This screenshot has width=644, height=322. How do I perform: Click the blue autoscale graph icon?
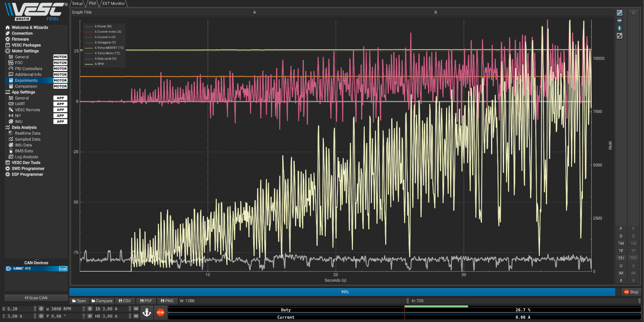pyautogui.click(x=619, y=13)
